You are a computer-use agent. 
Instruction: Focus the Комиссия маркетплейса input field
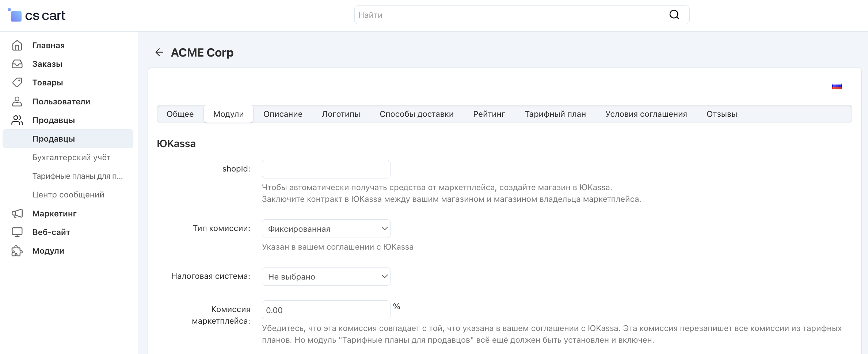tap(326, 310)
